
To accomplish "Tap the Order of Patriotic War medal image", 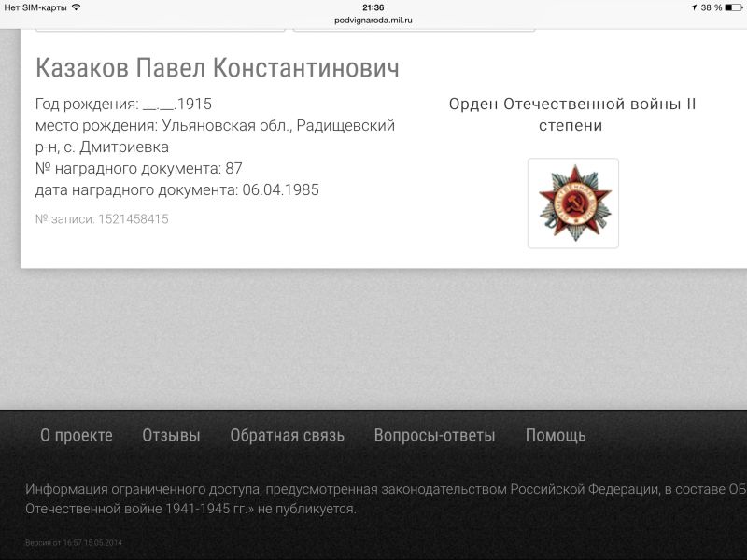I will click(572, 203).
